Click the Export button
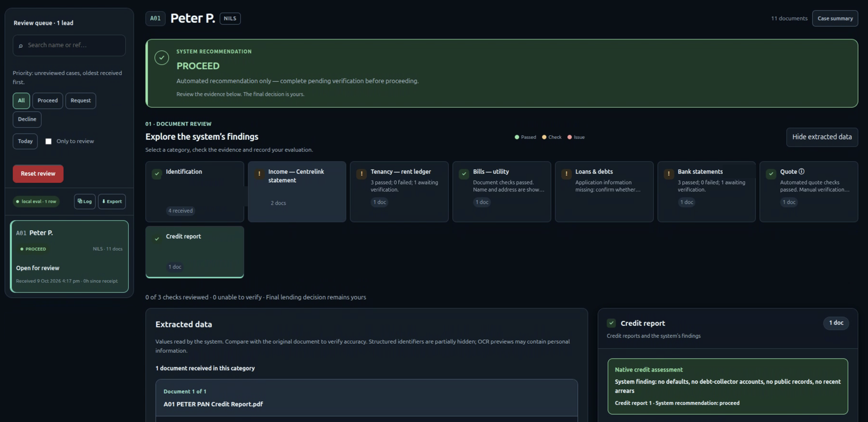868x422 pixels. (112, 201)
